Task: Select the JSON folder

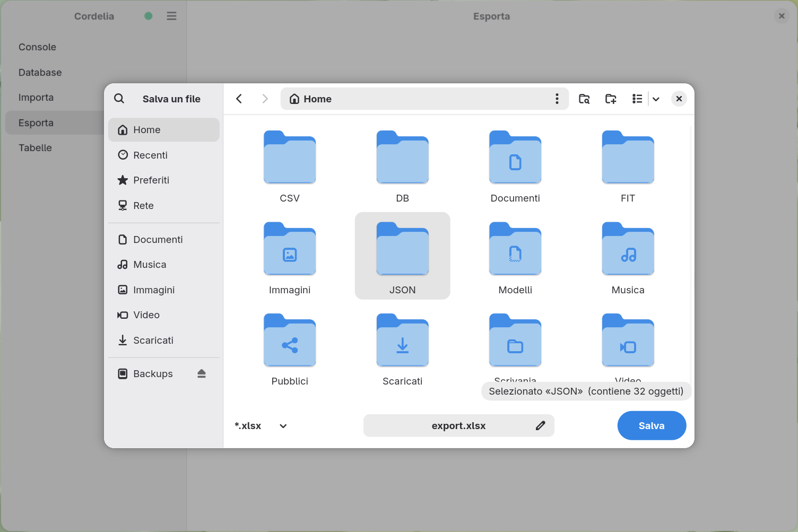Action: tap(403, 256)
